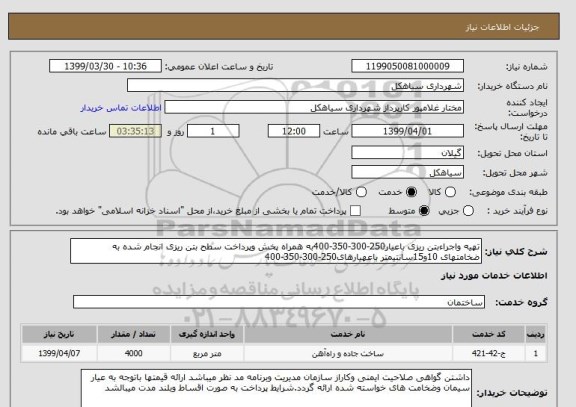Viewport: 576px width, 407px height.
Task: Click the تاریخ نیاز column header
Action: tap(59, 334)
